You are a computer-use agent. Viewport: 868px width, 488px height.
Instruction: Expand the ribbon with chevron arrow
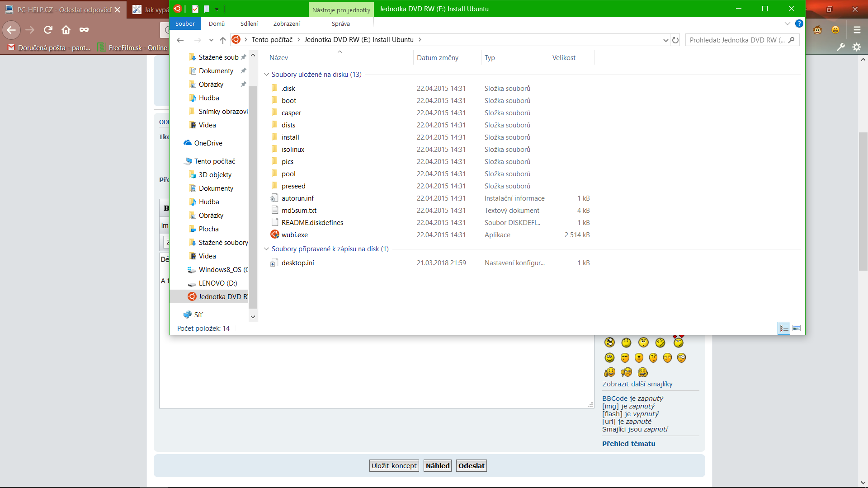(x=788, y=23)
